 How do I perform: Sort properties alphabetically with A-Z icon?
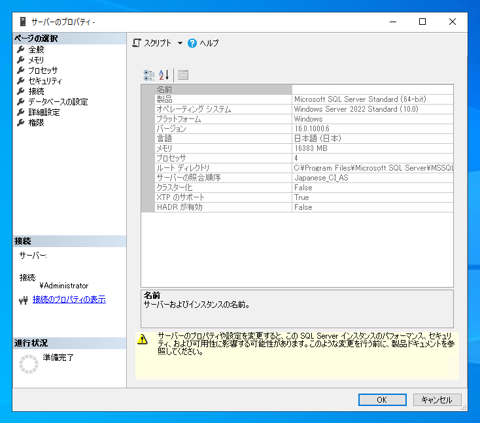[x=164, y=75]
